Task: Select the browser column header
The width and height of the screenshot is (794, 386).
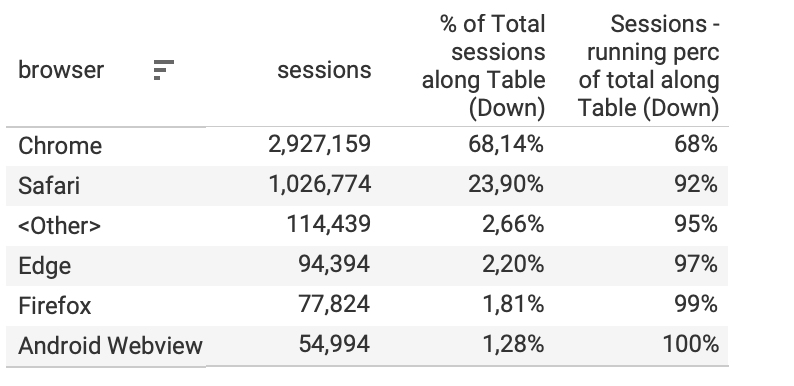Action: tap(61, 70)
